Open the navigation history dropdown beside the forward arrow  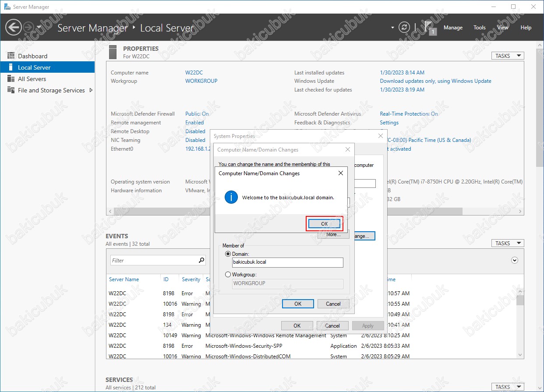click(x=39, y=27)
